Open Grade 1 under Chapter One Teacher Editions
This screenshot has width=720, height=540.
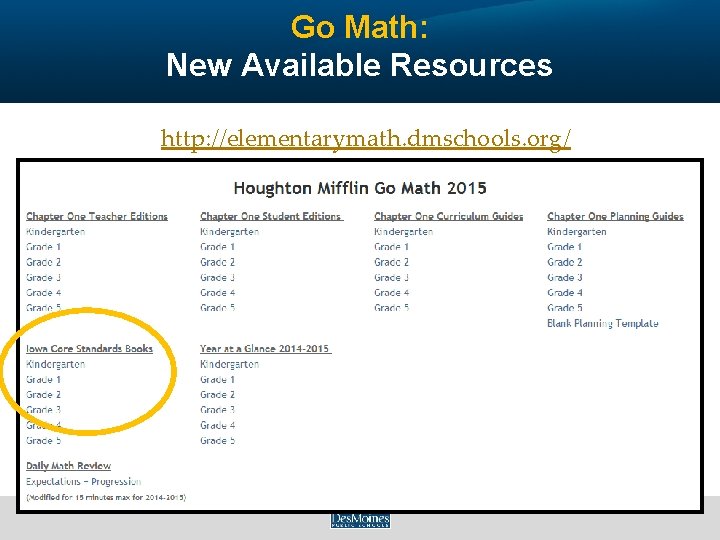pos(44,247)
